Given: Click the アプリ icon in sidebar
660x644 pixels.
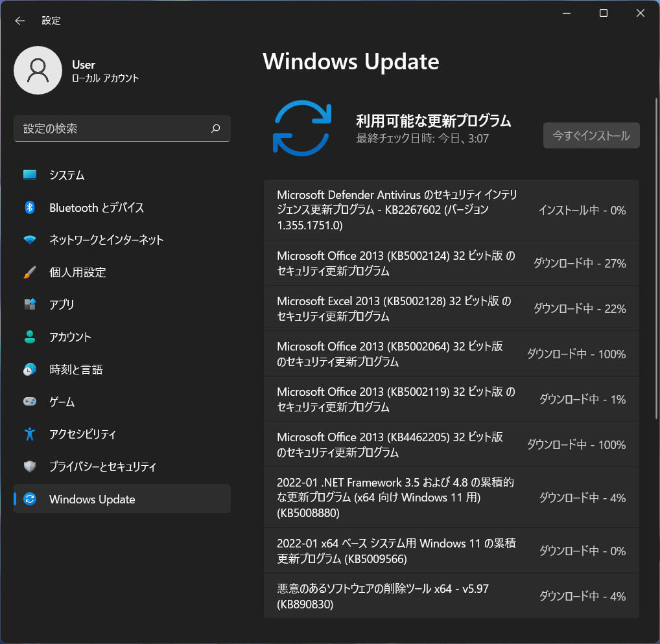Looking at the screenshot, I should (x=29, y=304).
